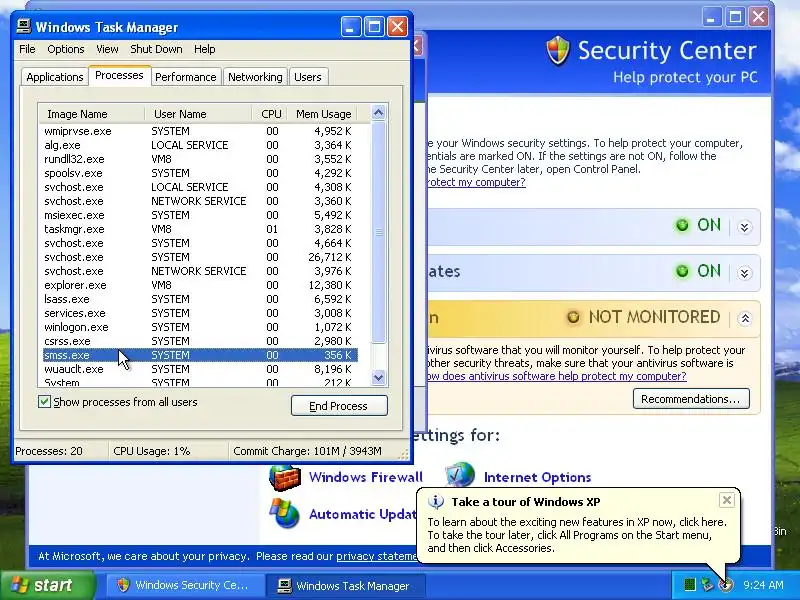This screenshot has width=800, height=600.
Task: Click the End Process button
Action: point(339,406)
